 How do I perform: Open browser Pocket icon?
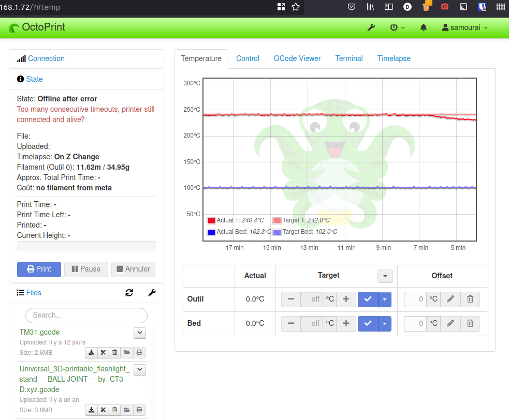click(x=351, y=7)
